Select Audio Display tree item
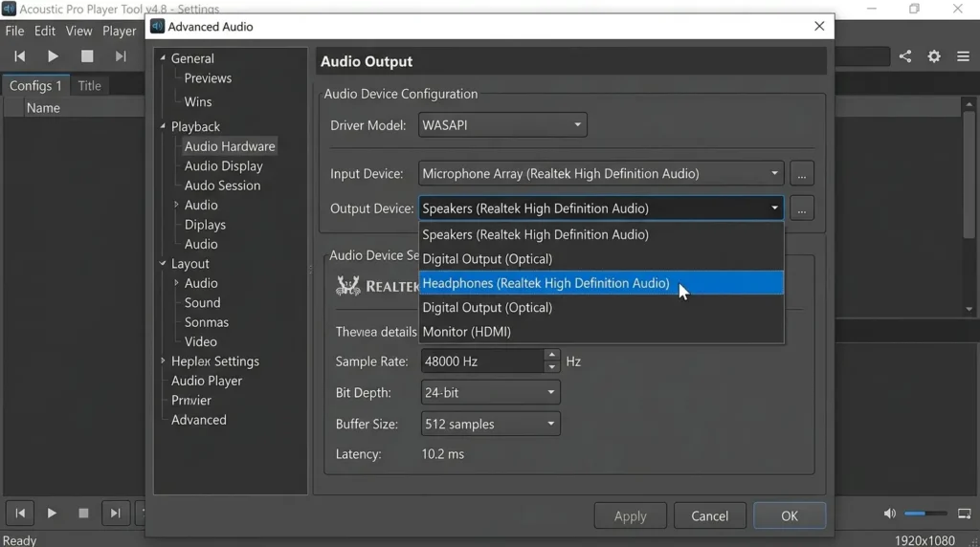Screen dimensions: 980x547 coord(223,166)
